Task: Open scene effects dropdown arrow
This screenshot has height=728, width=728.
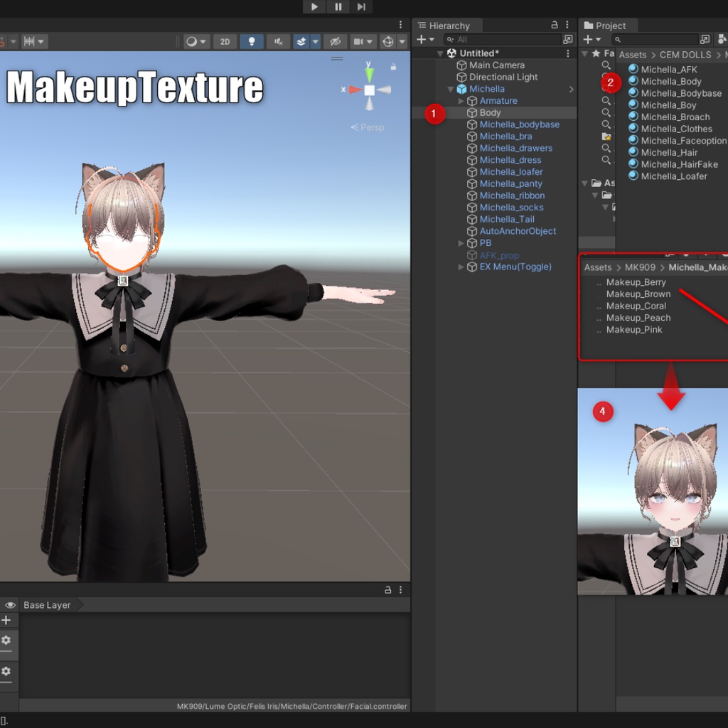Action: (315, 41)
